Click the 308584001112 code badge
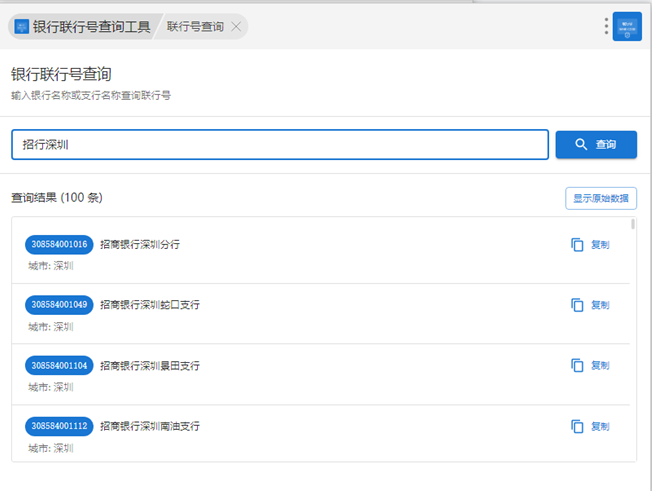 coord(59,427)
